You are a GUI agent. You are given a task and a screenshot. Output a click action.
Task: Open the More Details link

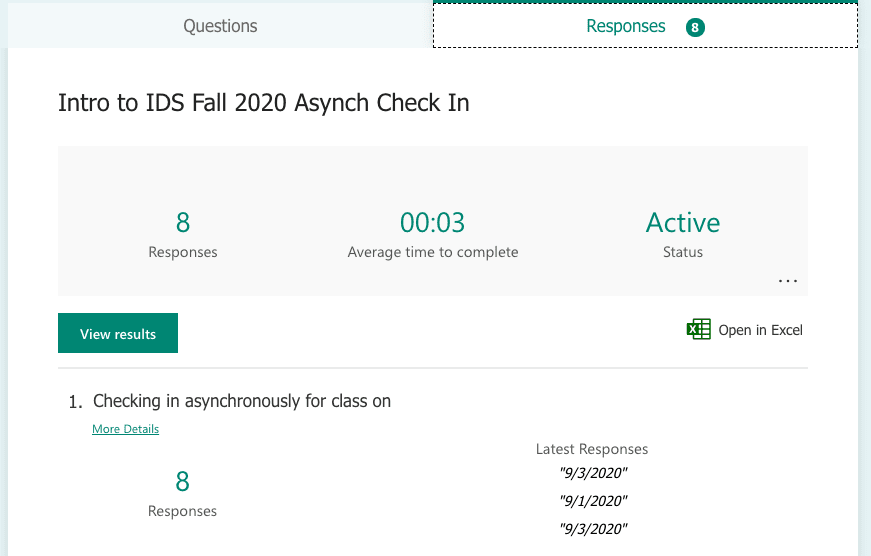click(x=125, y=429)
